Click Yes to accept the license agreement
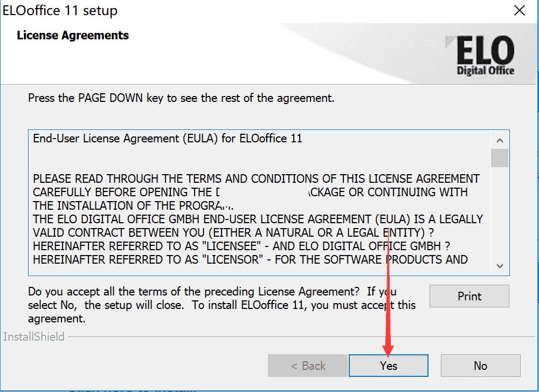539x392 pixels. click(x=388, y=366)
